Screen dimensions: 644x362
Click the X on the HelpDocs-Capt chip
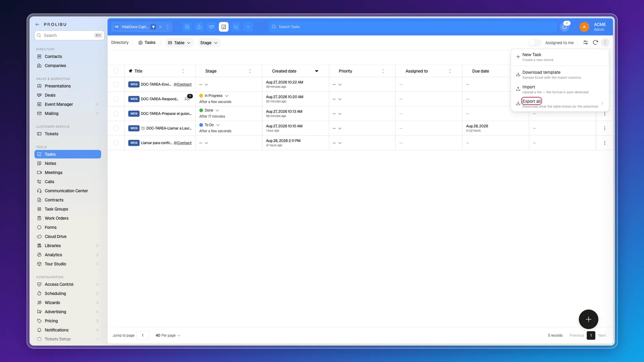point(161,27)
